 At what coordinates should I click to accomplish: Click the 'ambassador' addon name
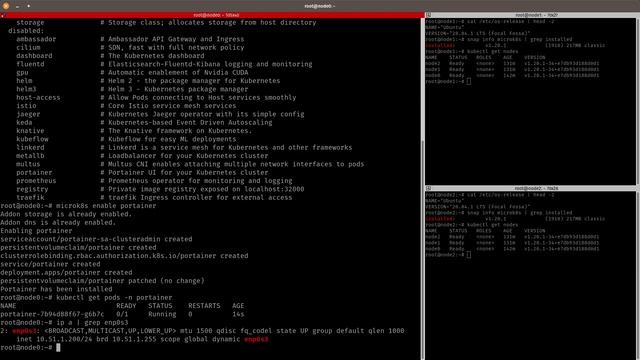coord(36,39)
